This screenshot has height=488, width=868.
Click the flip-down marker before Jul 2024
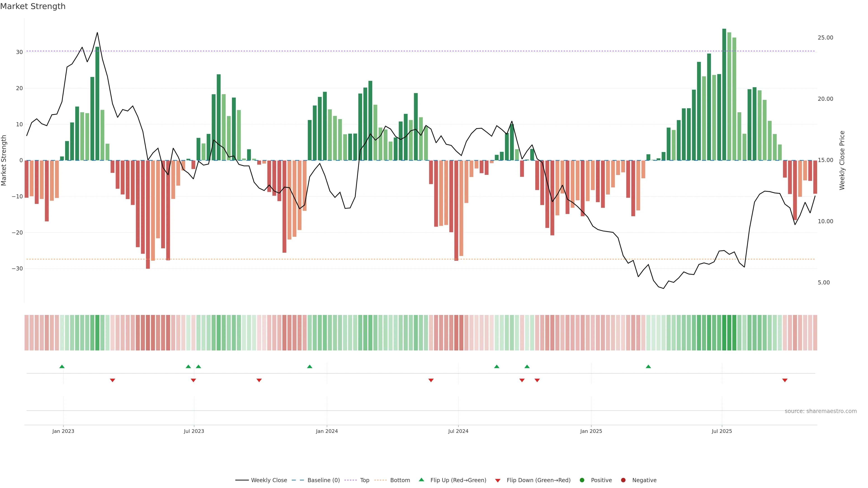tap(431, 380)
